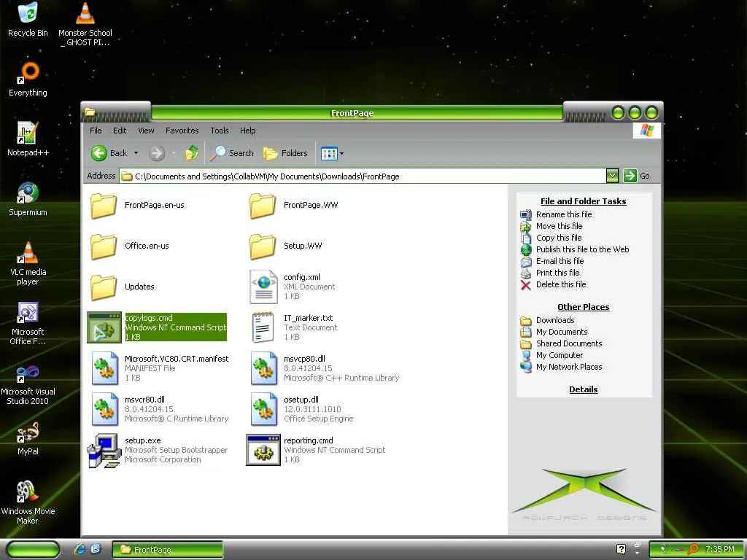Open the Views button menu
The width and height of the screenshot is (747, 560).
click(332, 153)
